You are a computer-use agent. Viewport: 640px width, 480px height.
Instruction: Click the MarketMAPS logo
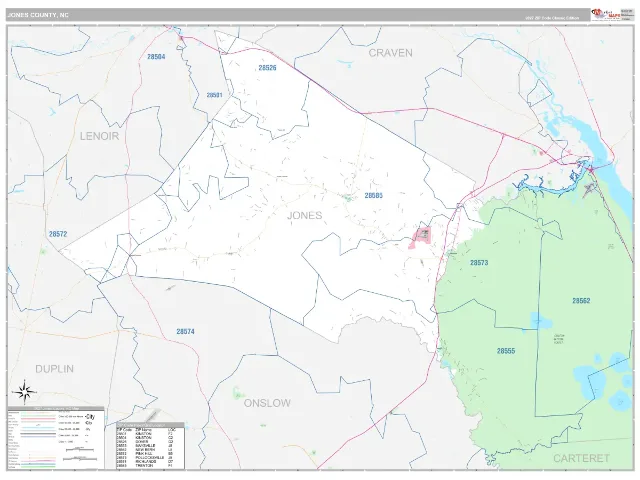tap(606, 14)
